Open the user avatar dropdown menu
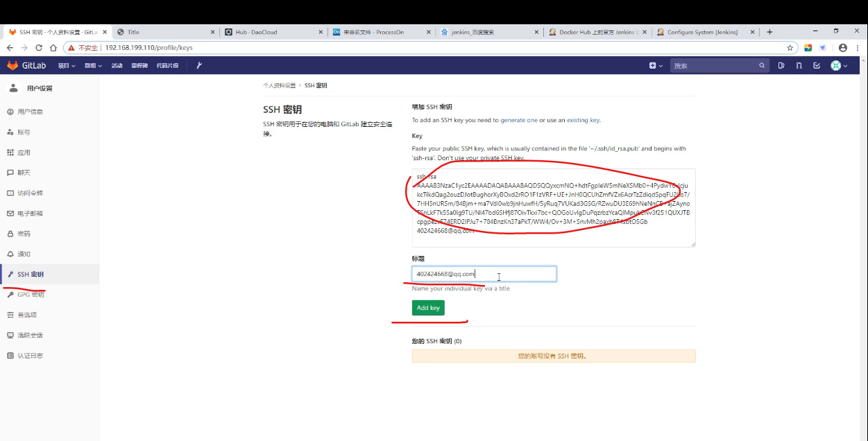Image resolution: width=868 pixels, height=441 pixels. (x=839, y=66)
